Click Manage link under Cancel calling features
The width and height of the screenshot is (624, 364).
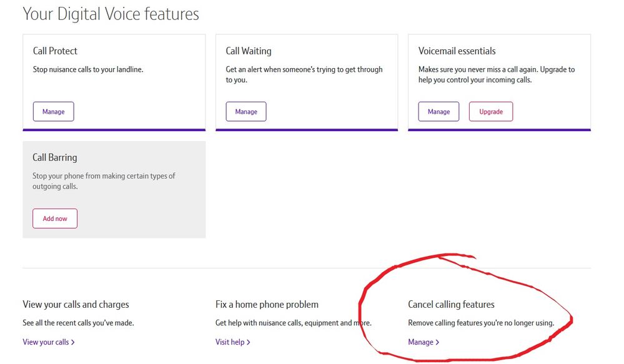click(420, 342)
